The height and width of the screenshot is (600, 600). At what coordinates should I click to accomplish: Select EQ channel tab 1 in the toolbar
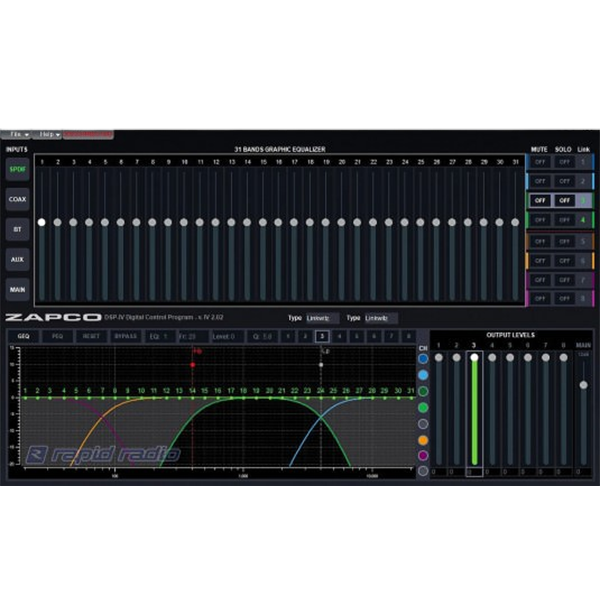[288, 336]
